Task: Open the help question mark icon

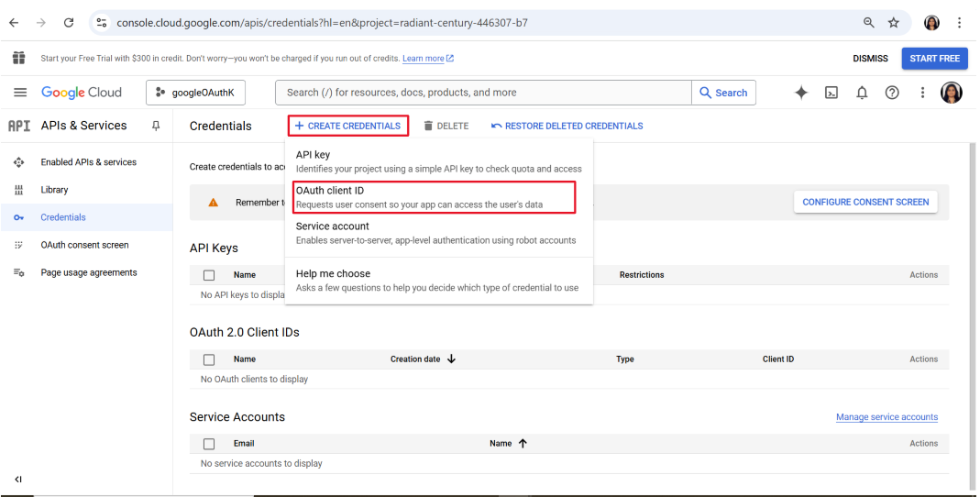Action: (x=892, y=93)
